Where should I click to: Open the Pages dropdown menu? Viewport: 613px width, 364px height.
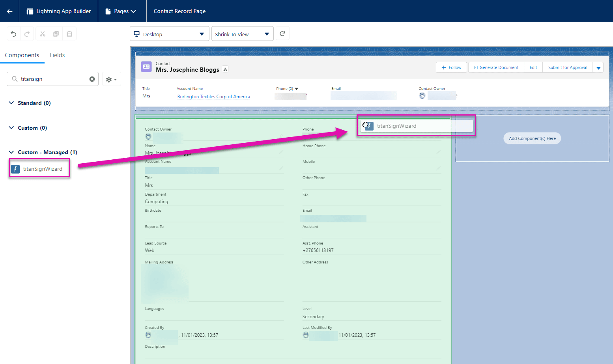click(121, 11)
